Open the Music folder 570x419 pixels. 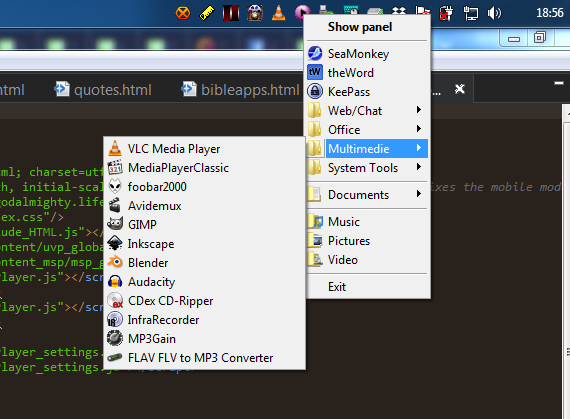pos(367,222)
